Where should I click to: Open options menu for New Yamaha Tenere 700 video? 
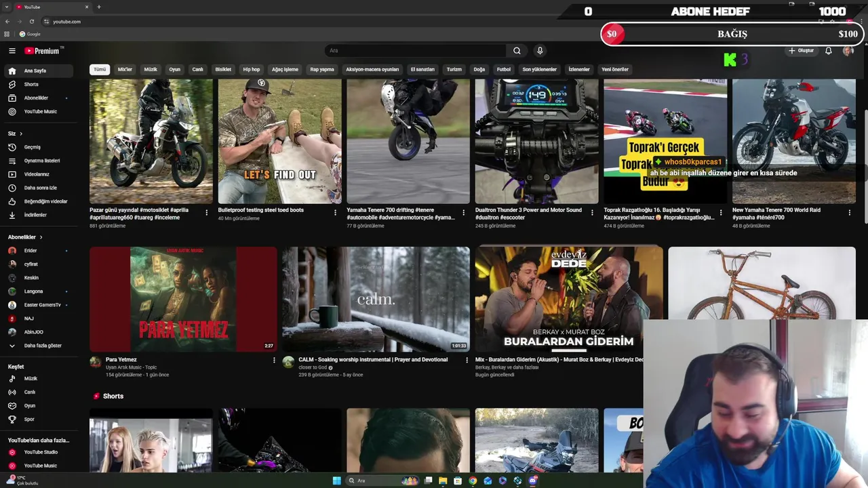[x=849, y=213]
